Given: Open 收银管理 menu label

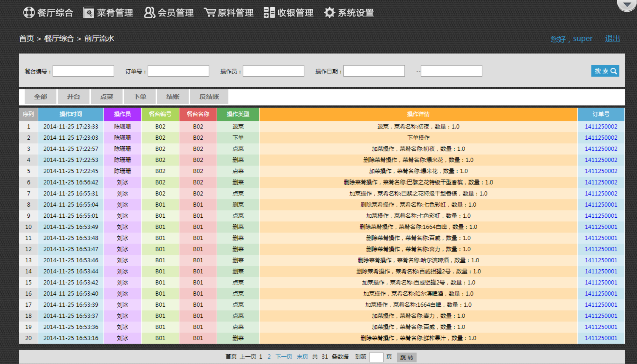Looking at the screenshot, I should pos(295,13).
